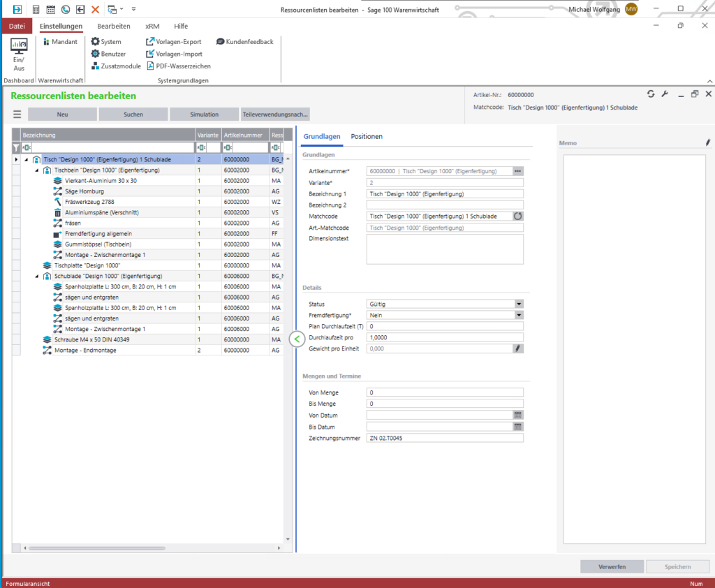Edit the Memo with pencil icon
The width and height of the screenshot is (715, 588).
[708, 142]
